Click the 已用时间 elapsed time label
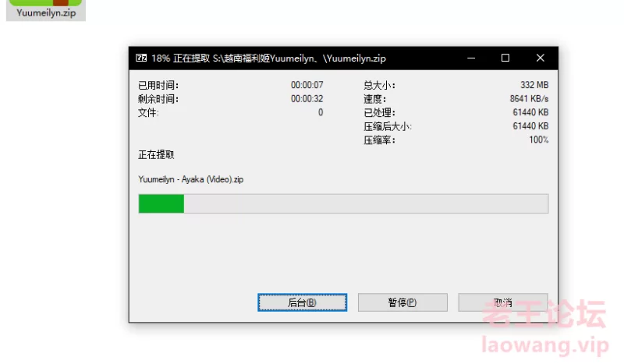The width and height of the screenshot is (624, 364). pyautogui.click(x=158, y=85)
